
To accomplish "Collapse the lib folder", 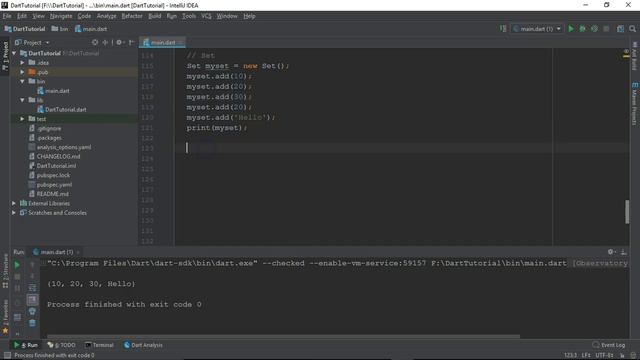I will tap(22, 100).
